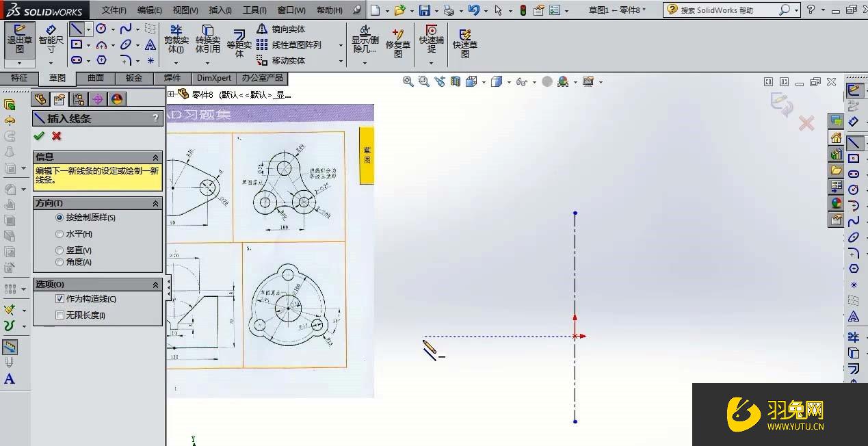Select the Zoom to Fit icon
This screenshot has height=446, width=868.
(x=408, y=81)
